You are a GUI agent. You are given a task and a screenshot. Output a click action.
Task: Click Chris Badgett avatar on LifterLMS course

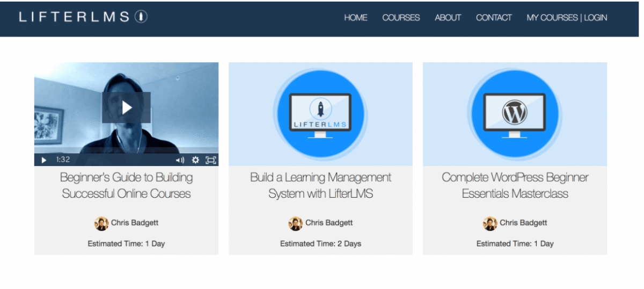296,223
